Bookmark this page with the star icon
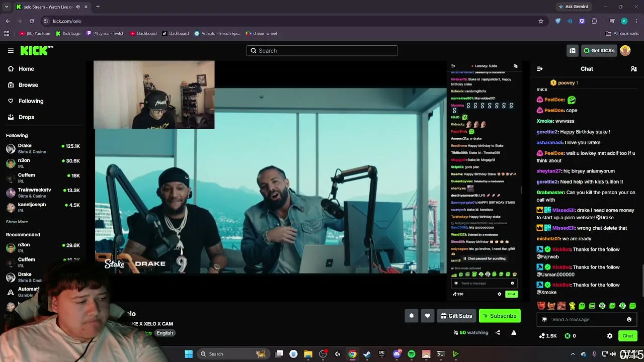Image resolution: width=644 pixels, height=362 pixels. click(x=541, y=21)
